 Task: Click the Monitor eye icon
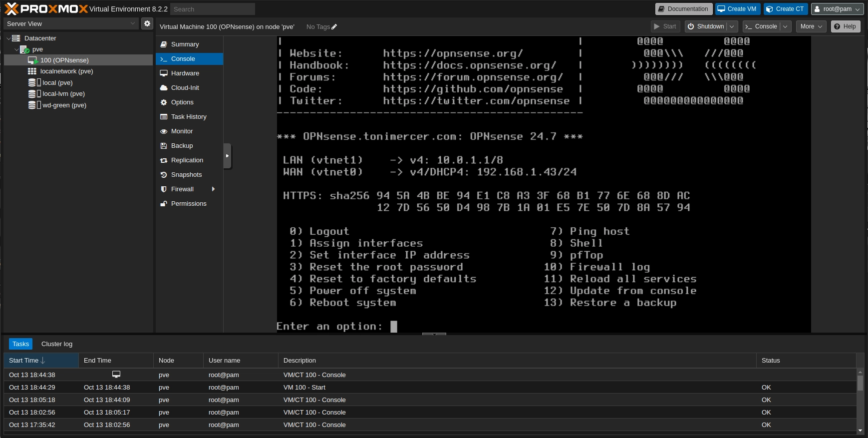[x=163, y=131]
